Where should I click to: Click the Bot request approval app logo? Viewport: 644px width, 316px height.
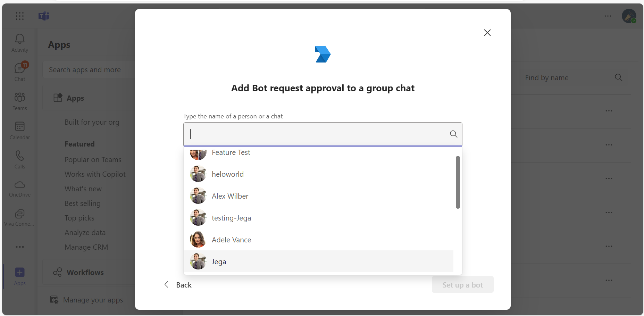point(323,54)
